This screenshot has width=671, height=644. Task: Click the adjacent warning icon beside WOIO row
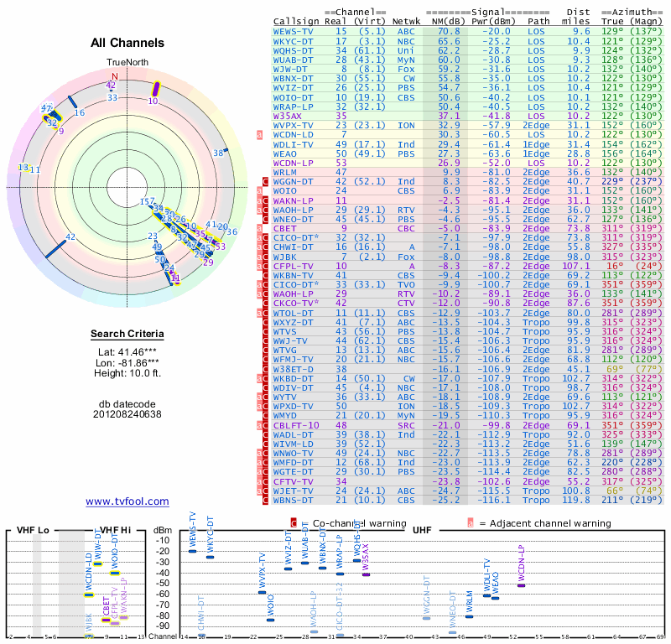(259, 191)
